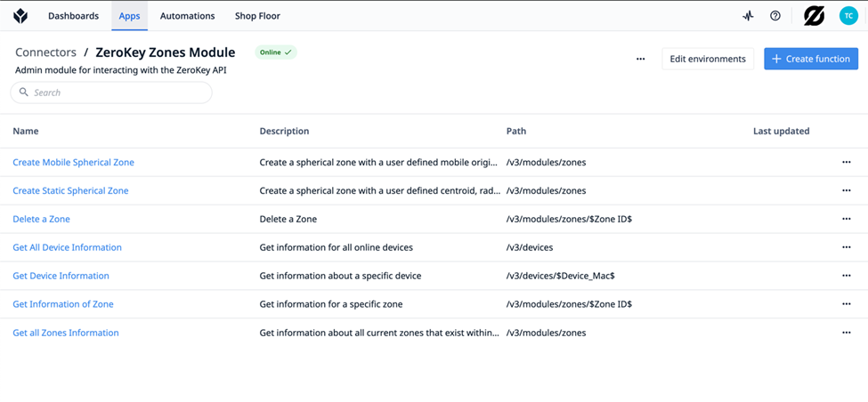The width and height of the screenshot is (868, 402).
Task: Open the help question mark icon
Action: tap(775, 16)
